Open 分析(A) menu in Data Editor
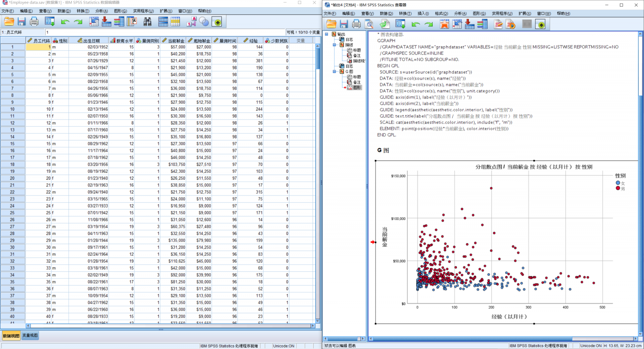 [x=101, y=11]
